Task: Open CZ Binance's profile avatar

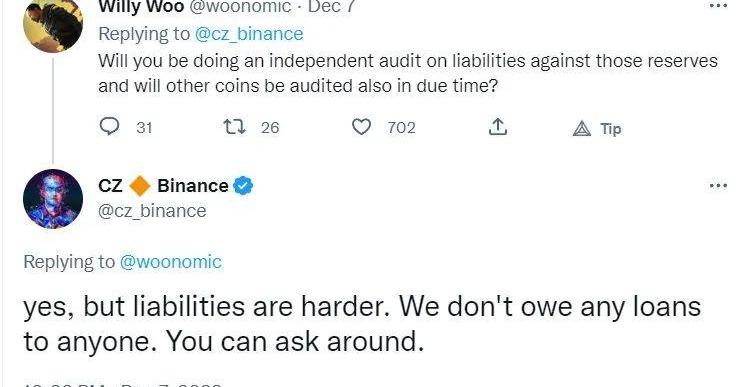Action: 53,199
